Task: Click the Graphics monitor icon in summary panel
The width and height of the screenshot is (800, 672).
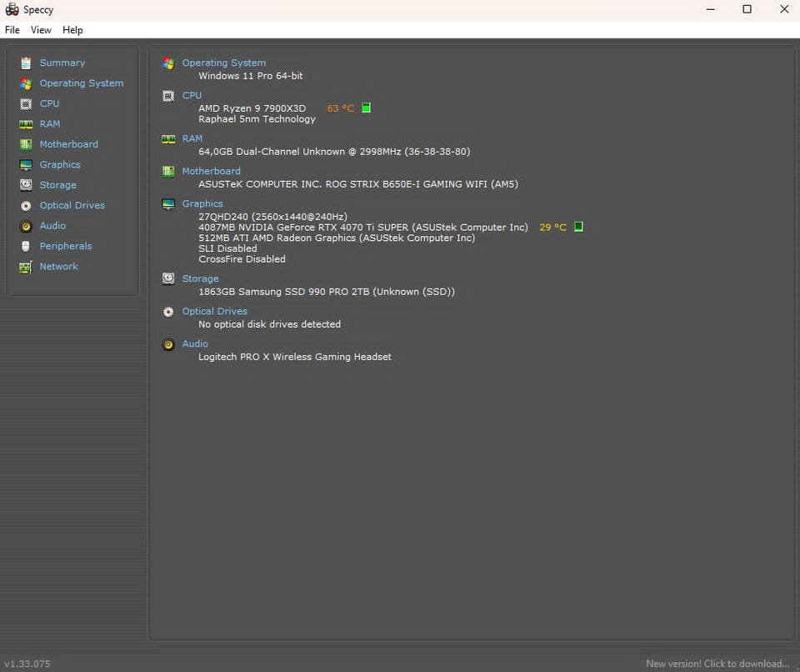Action: coord(168,204)
